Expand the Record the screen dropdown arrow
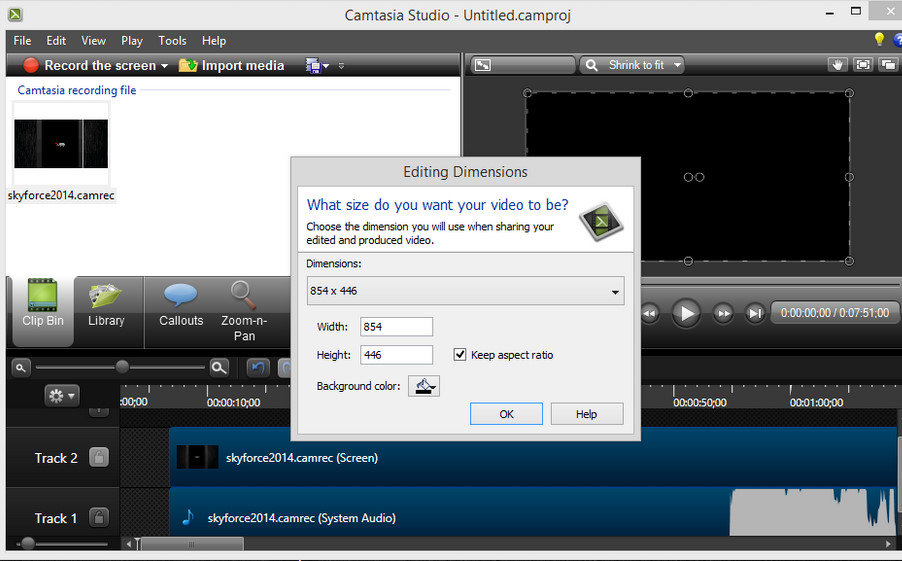This screenshot has height=561, width=902. tap(165, 66)
